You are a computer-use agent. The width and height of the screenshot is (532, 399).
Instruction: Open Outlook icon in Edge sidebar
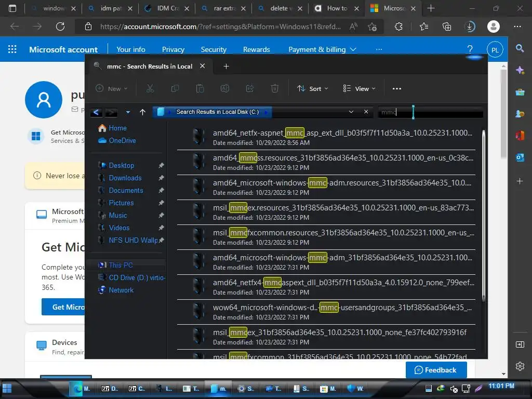520,157
